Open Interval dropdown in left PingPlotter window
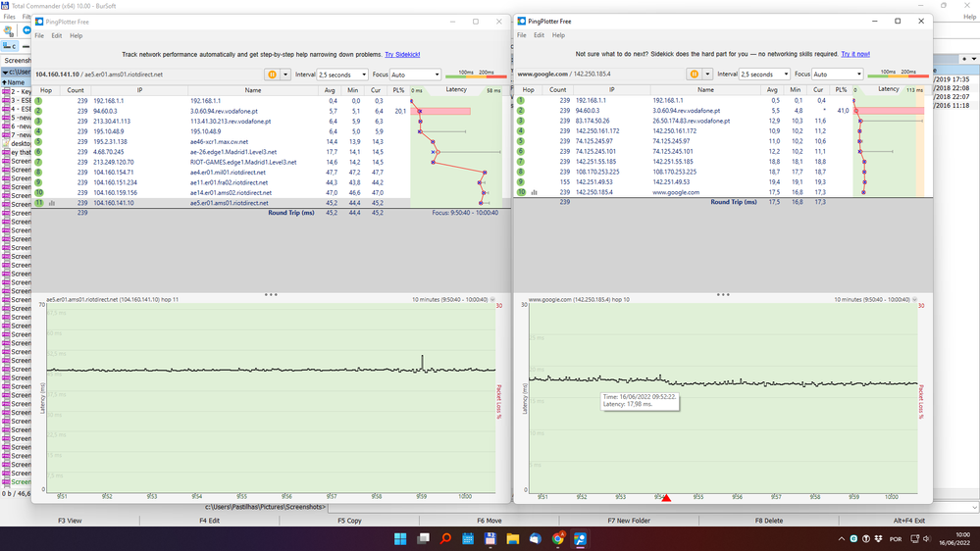Image resolution: width=980 pixels, height=551 pixels. pos(342,75)
